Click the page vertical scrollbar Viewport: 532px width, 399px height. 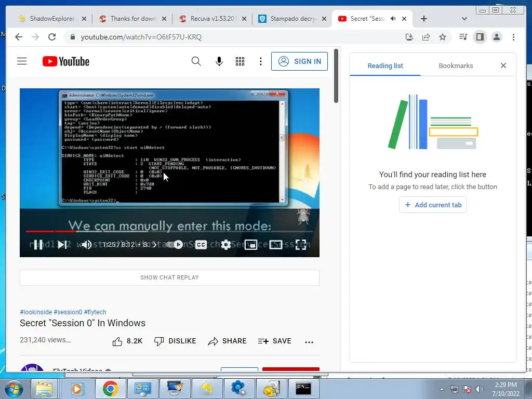click(x=336, y=76)
